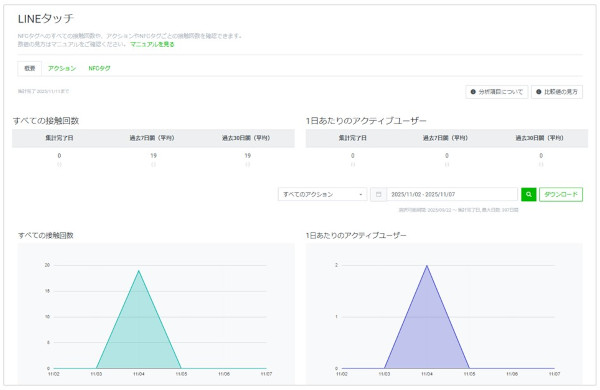Image resolution: width=600 pixels, height=390 pixels.
Task: Click 集計完了日 header in アクティブユーザー table
Action: pyautogui.click(x=352, y=138)
